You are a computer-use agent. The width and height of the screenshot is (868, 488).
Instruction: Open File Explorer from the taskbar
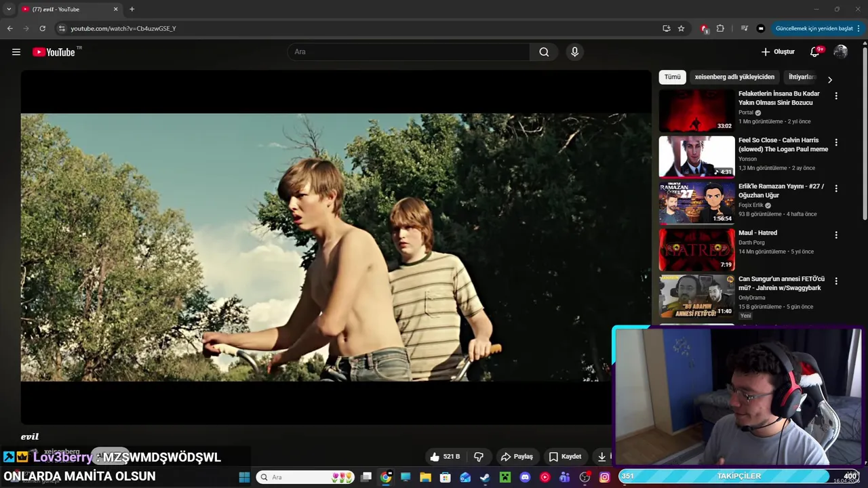425,477
